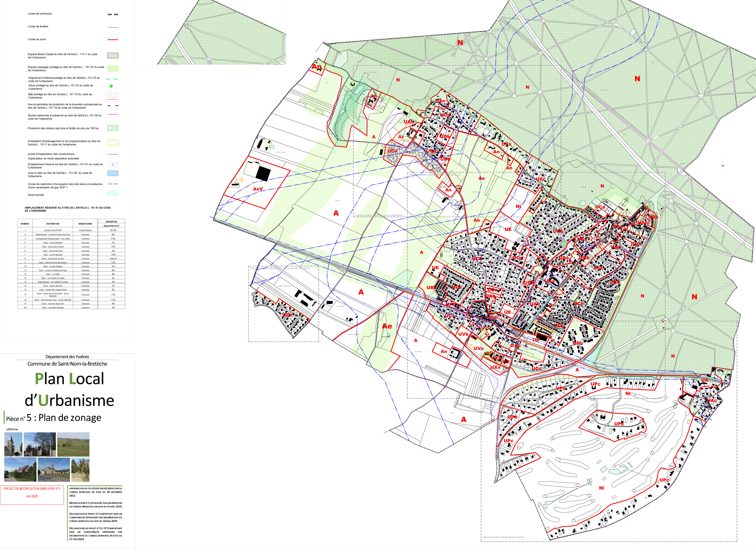Click 'Commune de Saint-Nom-la-Bretèche' heading
The width and height of the screenshot is (756, 549).
[67, 364]
